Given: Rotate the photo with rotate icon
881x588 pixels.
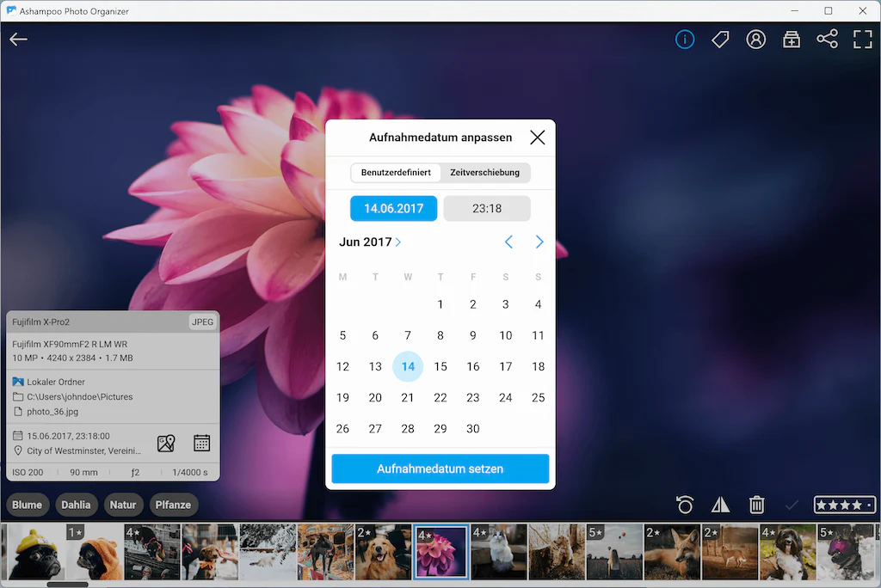Looking at the screenshot, I should (684, 505).
